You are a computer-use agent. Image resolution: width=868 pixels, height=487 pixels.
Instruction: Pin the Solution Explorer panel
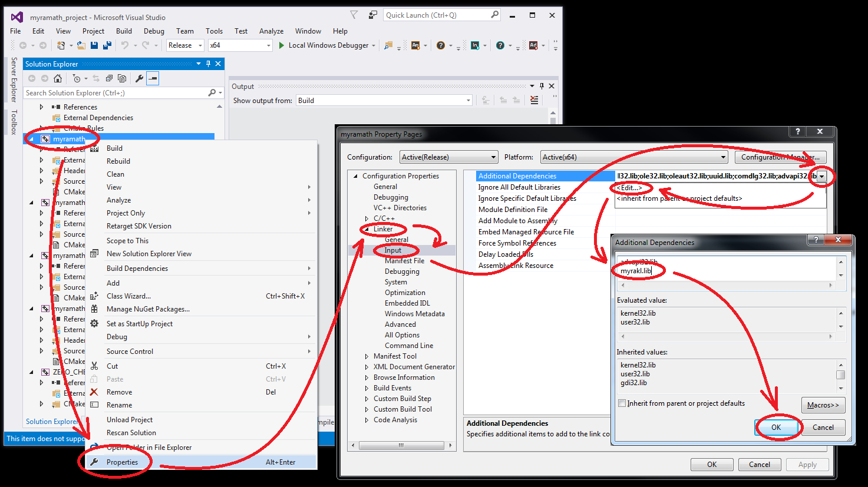pyautogui.click(x=208, y=64)
